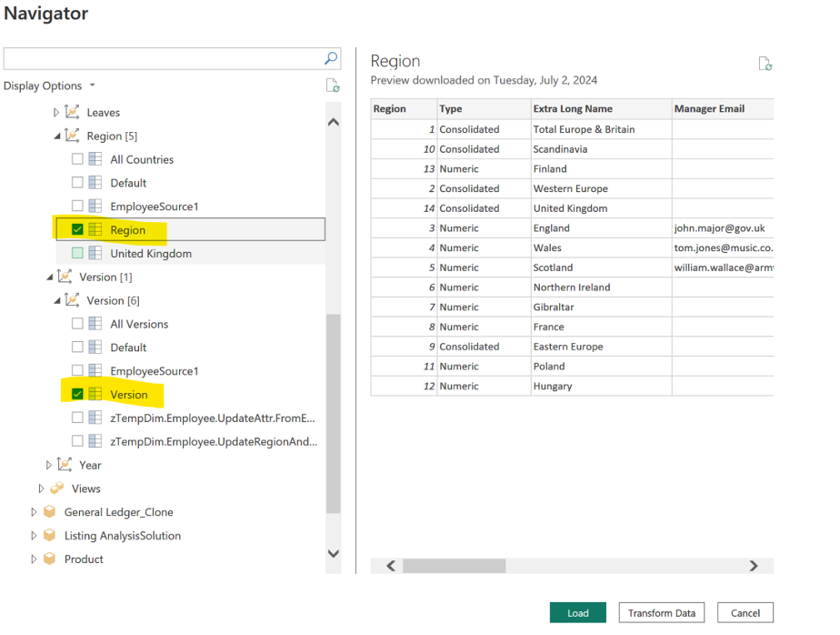Image resolution: width=840 pixels, height=635 pixels.
Task: Check the All Countries checkbox
Action: point(77,159)
